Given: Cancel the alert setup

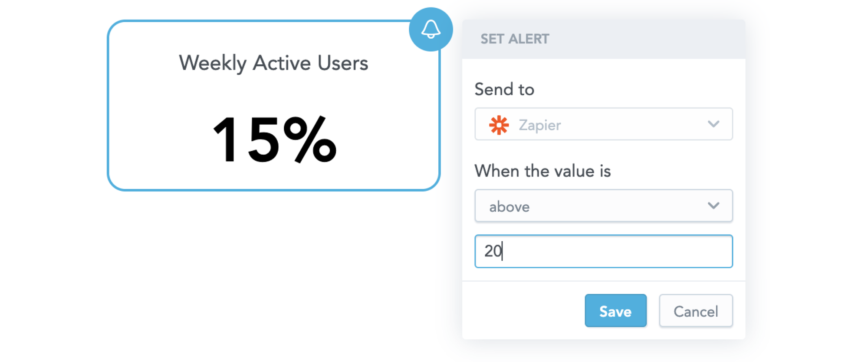Looking at the screenshot, I should click(695, 311).
